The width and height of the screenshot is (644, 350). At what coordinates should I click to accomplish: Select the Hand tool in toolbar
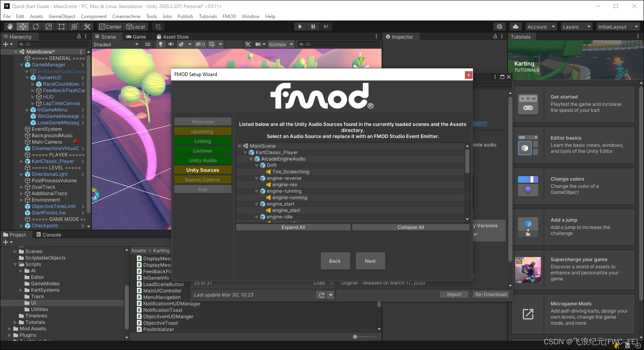pyautogui.click(x=10, y=27)
